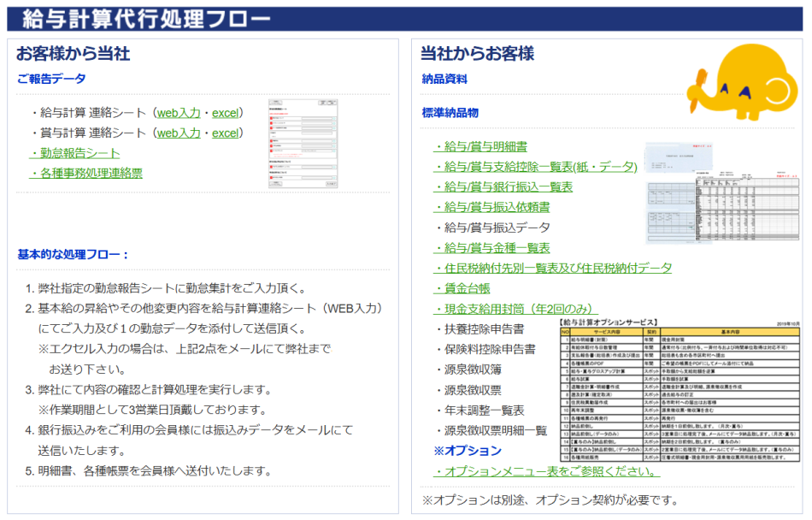Open the 現金支給用封筒（年2回のみ） link
Viewport: 812px width, 520px height.
point(515,309)
